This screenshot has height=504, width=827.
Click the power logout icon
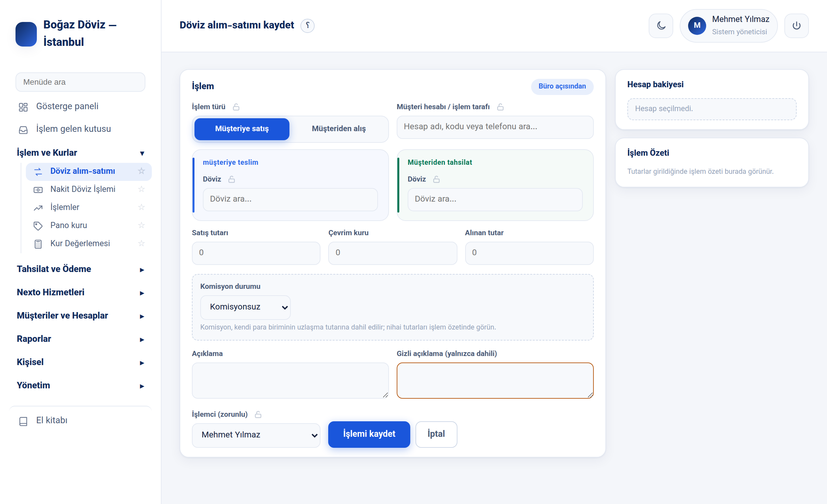click(796, 26)
